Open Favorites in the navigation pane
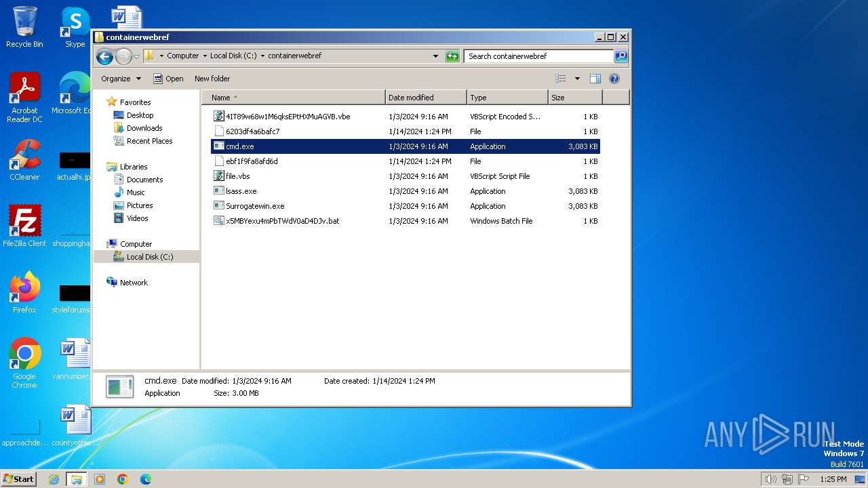 135,102
